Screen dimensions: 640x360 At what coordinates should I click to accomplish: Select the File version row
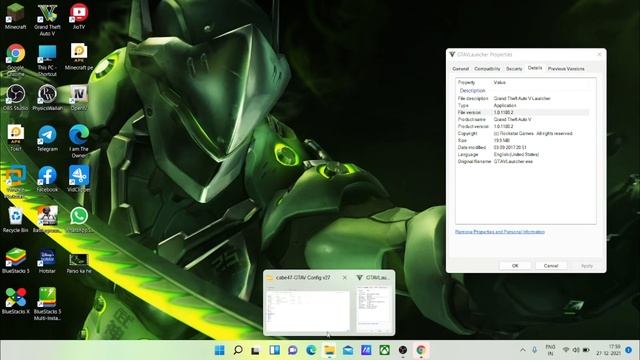point(523,112)
